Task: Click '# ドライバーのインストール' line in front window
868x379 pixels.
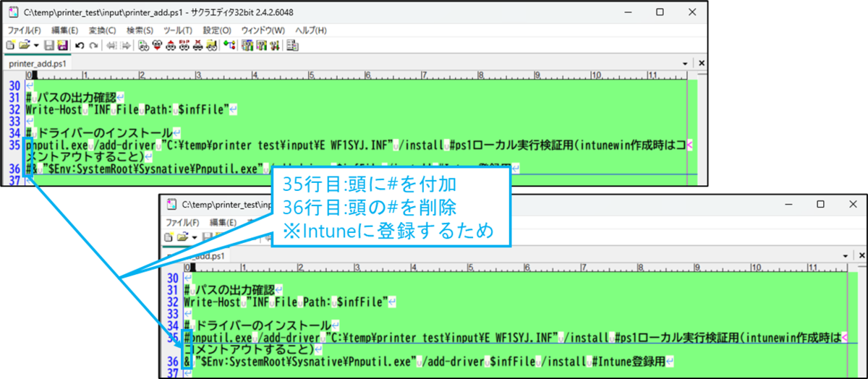Action: pos(258,325)
